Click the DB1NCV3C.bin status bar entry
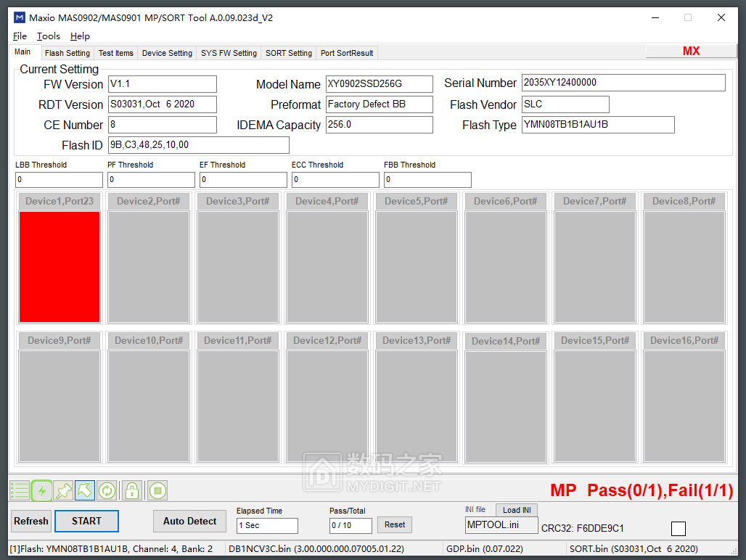Screen dimensions: 746x560 point(316,549)
